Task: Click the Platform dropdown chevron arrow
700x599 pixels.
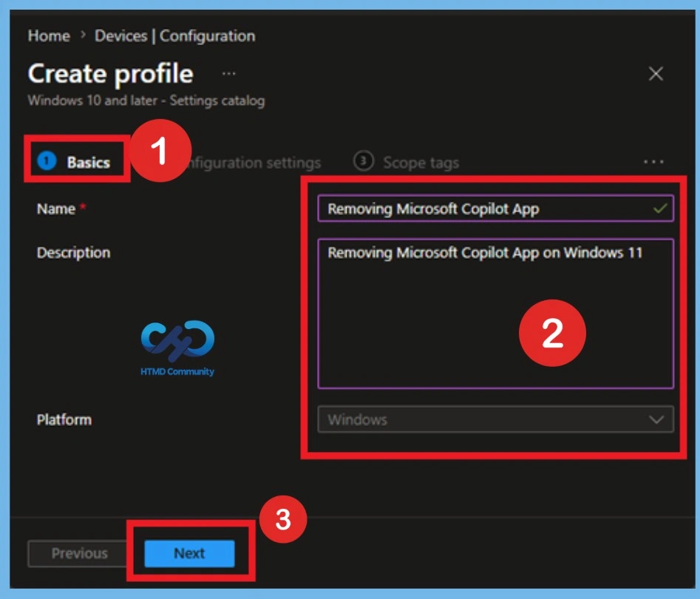Action: (x=656, y=419)
